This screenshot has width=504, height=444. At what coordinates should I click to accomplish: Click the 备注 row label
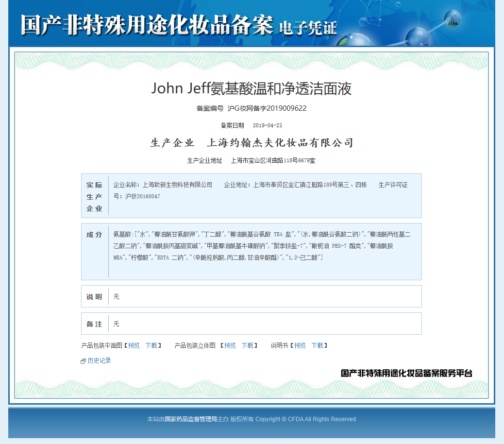[x=94, y=324]
